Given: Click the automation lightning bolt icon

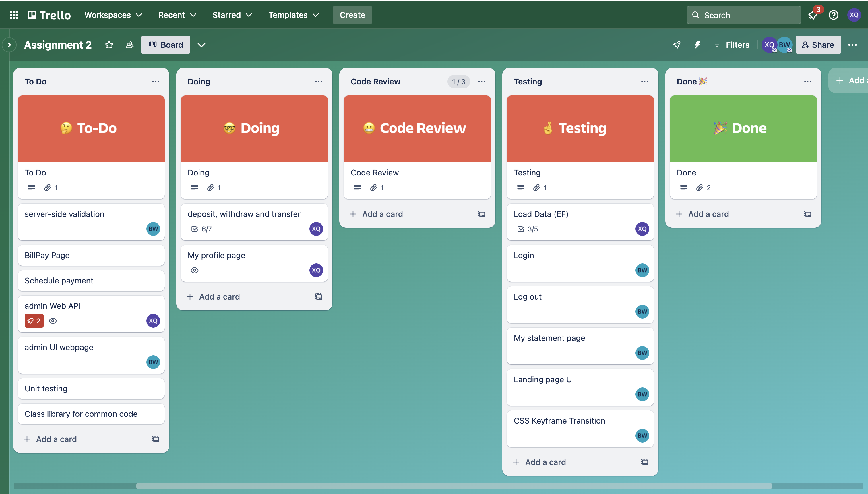Looking at the screenshot, I should point(697,45).
